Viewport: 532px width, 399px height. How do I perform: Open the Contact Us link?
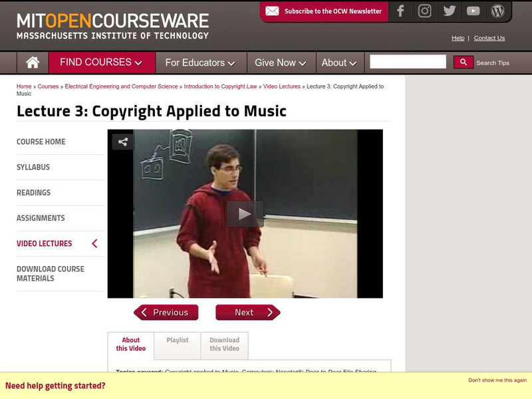(489, 38)
